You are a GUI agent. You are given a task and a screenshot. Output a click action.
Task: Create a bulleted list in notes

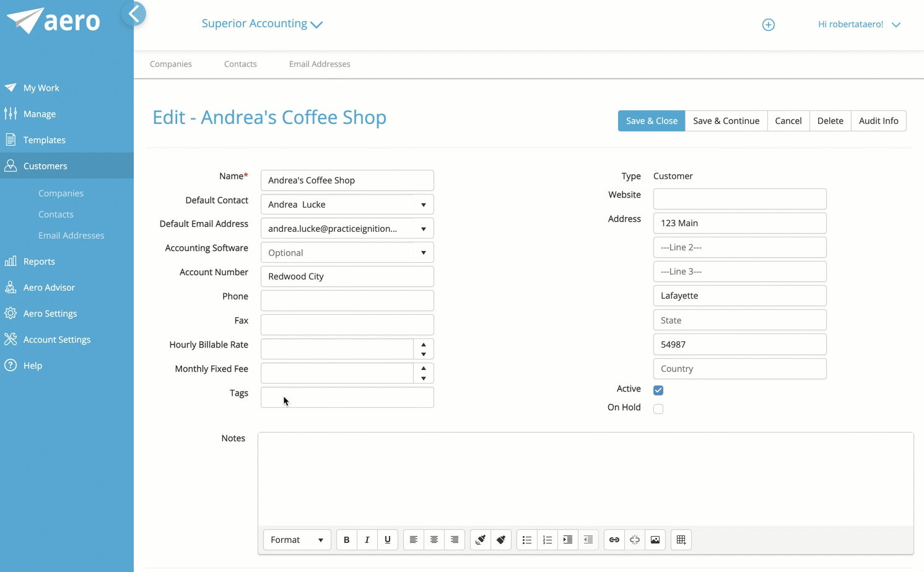pos(527,540)
